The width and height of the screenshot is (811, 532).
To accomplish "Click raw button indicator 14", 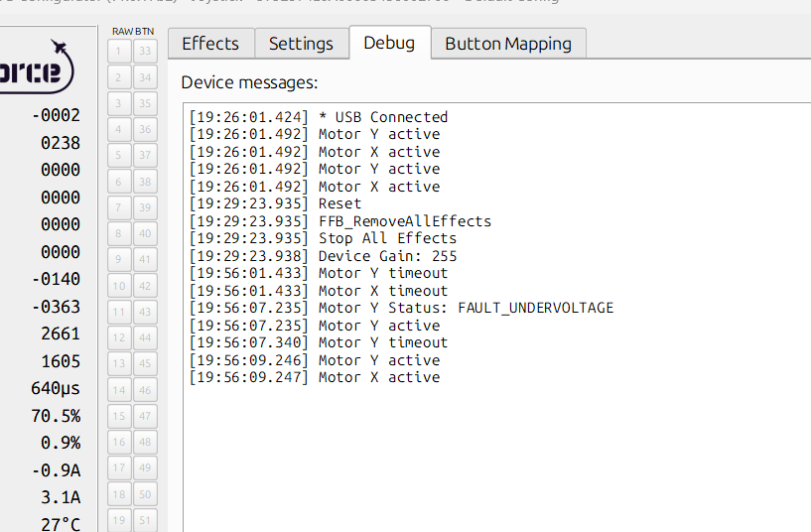I will point(118,390).
